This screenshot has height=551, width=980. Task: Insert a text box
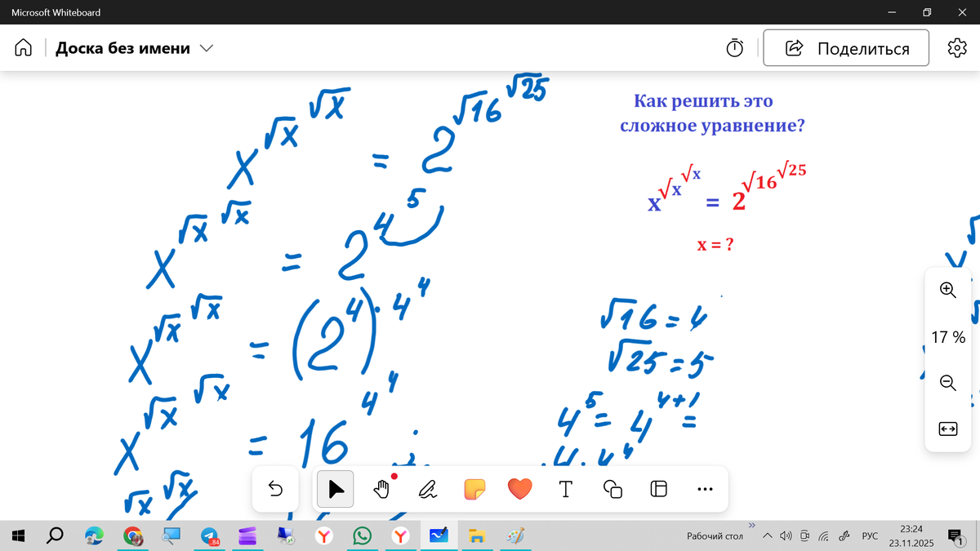coord(565,489)
